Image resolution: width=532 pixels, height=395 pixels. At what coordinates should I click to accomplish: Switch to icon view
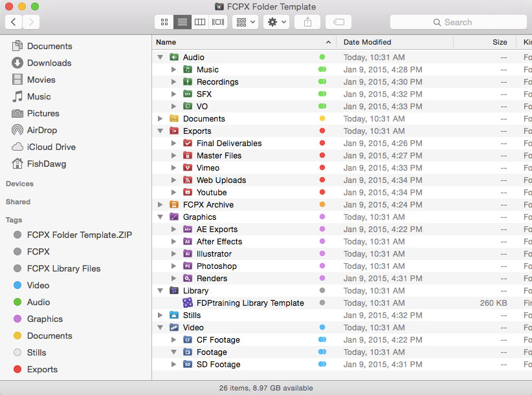(x=164, y=22)
